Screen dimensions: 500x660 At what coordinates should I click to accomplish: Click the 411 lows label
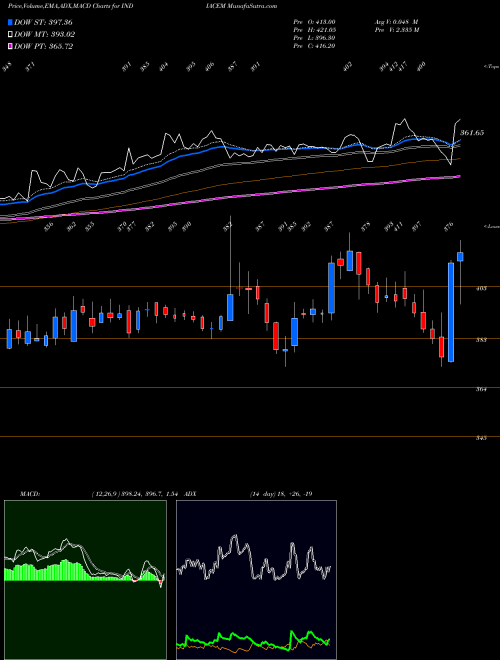[398, 226]
